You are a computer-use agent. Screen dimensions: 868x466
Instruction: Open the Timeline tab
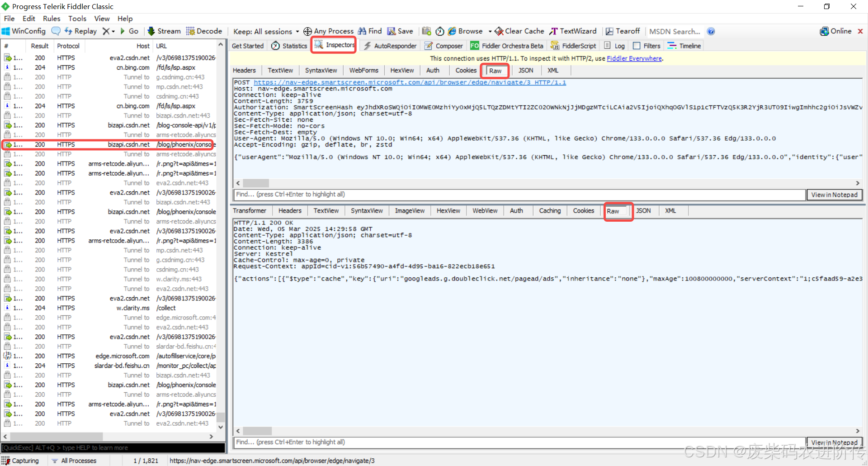point(684,46)
